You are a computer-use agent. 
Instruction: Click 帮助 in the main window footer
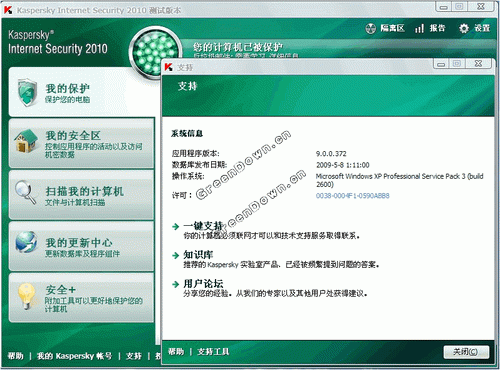point(15,356)
